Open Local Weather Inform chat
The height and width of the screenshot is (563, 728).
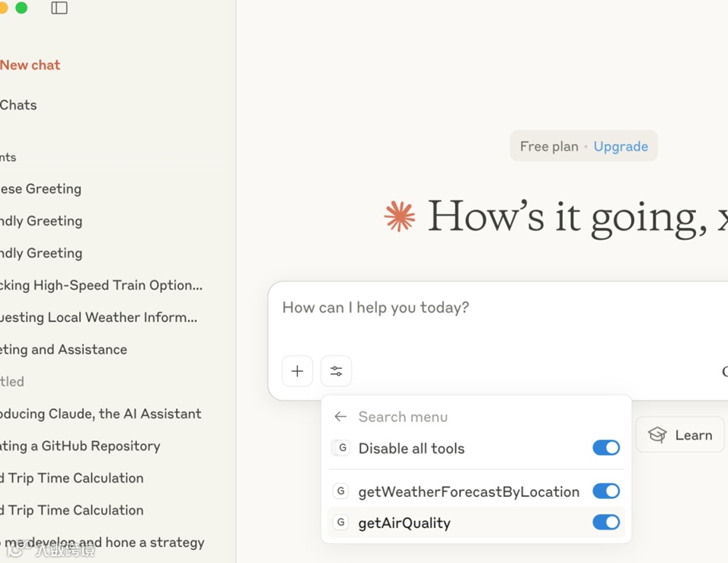pyautogui.click(x=98, y=317)
